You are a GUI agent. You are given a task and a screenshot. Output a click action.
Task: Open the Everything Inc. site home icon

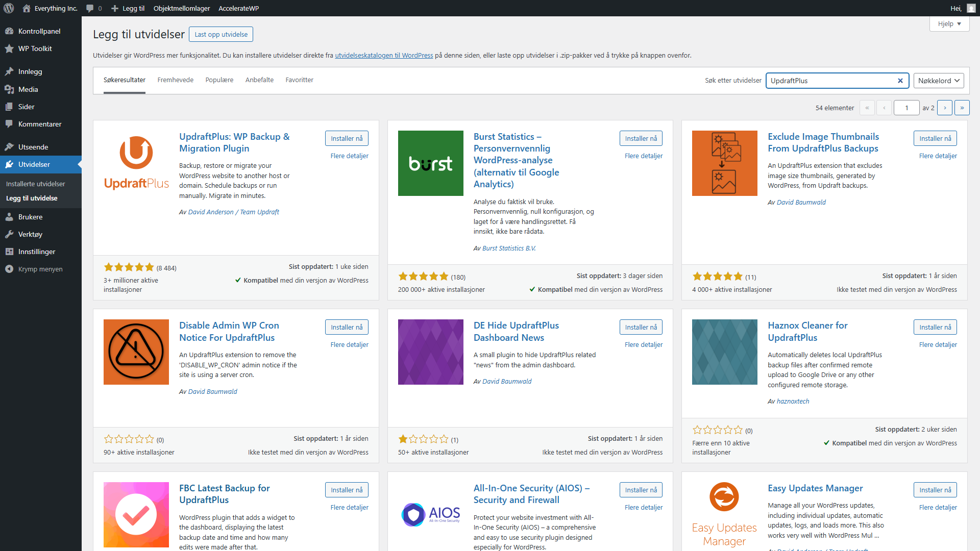tap(27, 8)
